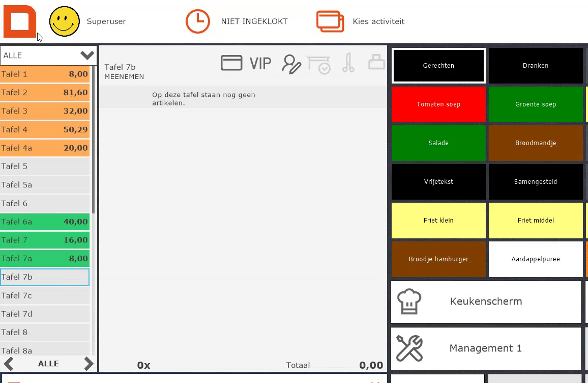Screen dimensions: 588x383
Task: Switch to the Gerechten category tab
Action: [x=438, y=66]
